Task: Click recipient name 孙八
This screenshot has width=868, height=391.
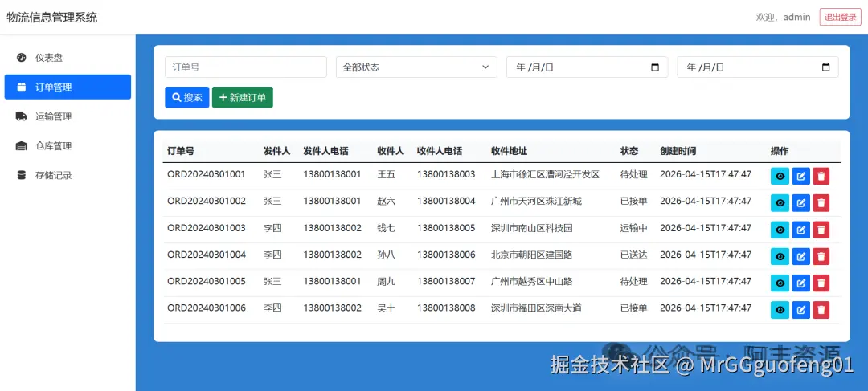Action: point(387,255)
